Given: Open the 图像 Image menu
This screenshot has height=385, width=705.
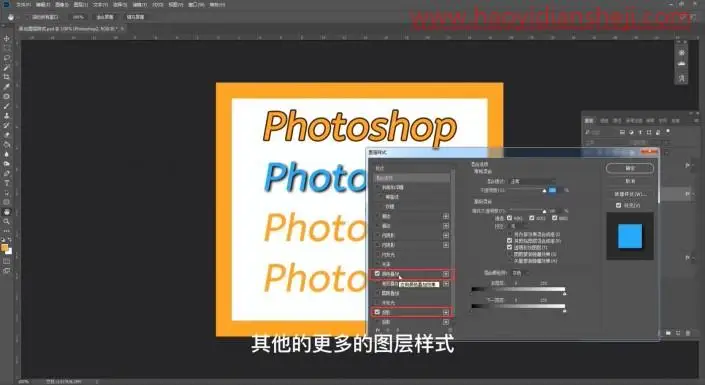Looking at the screenshot, I should (62, 4).
